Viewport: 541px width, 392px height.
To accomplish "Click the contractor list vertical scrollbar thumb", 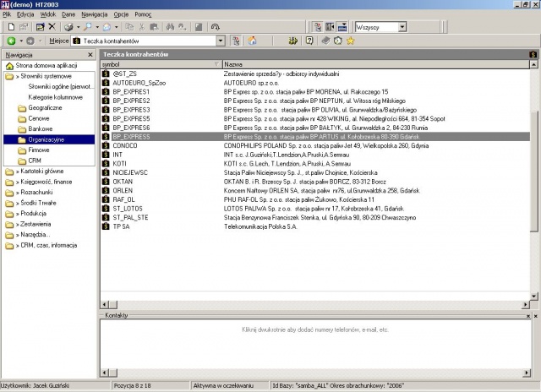I will pyautogui.click(x=533, y=171).
